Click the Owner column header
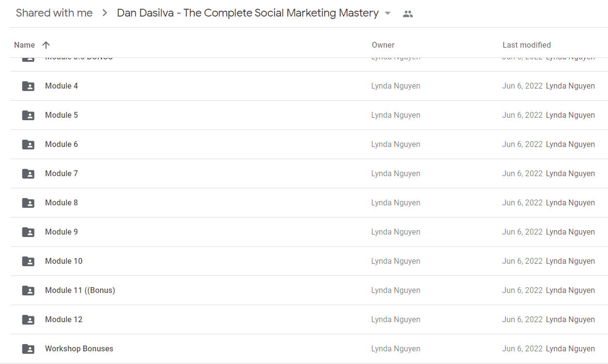This screenshot has height=364, width=608. (383, 45)
